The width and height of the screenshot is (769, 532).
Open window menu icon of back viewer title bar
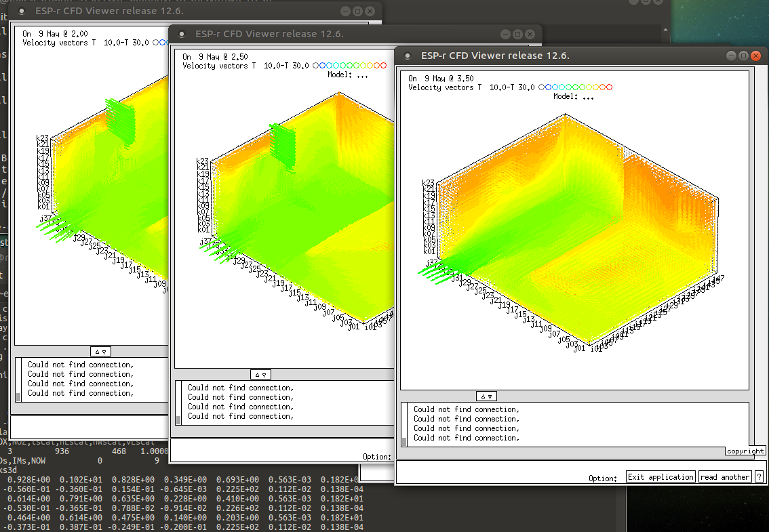pyautogui.click(x=22, y=12)
